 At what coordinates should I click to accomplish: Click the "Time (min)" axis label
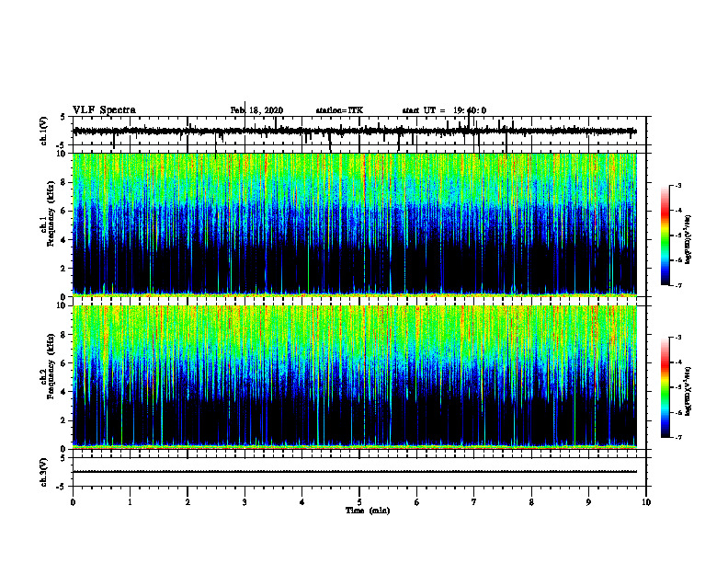point(368,511)
